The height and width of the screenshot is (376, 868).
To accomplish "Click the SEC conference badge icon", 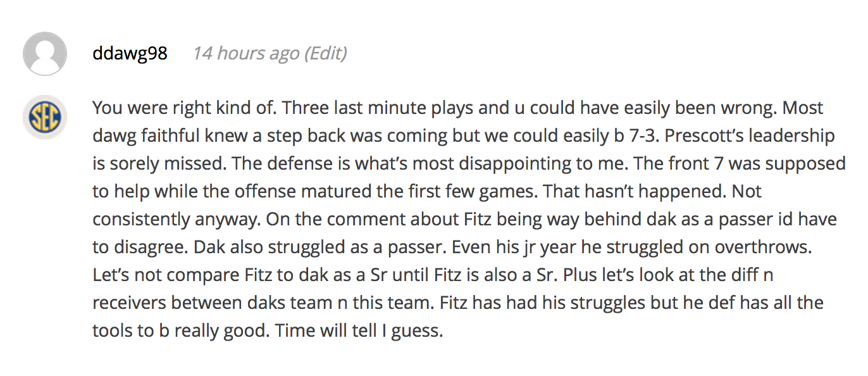I will click(45, 117).
